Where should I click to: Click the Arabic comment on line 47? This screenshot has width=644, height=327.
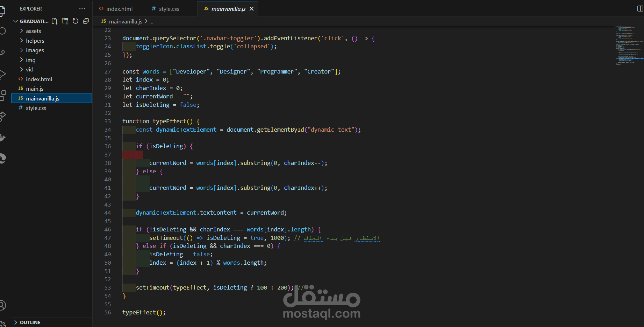pyautogui.click(x=342, y=238)
